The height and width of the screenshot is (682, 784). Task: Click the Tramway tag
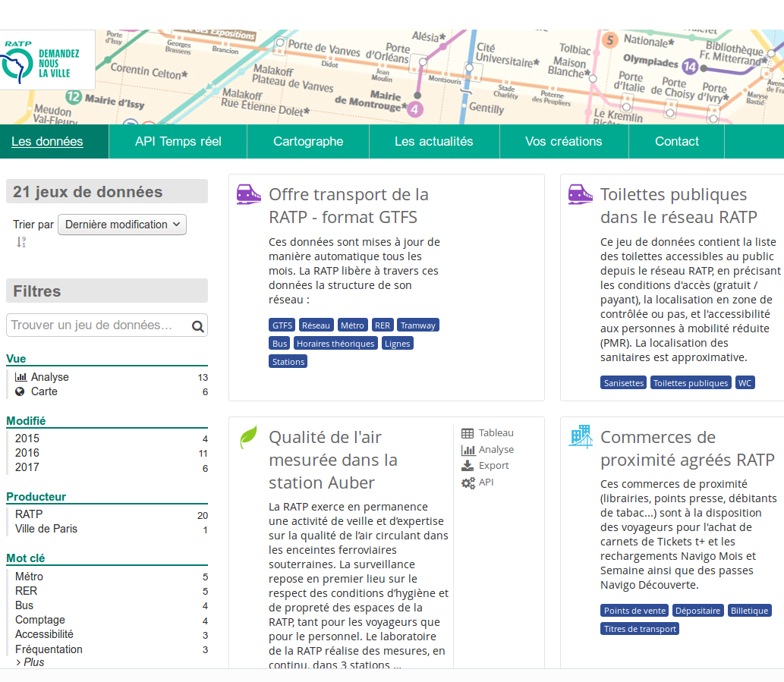pyautogui.click(x=418, y=325)
